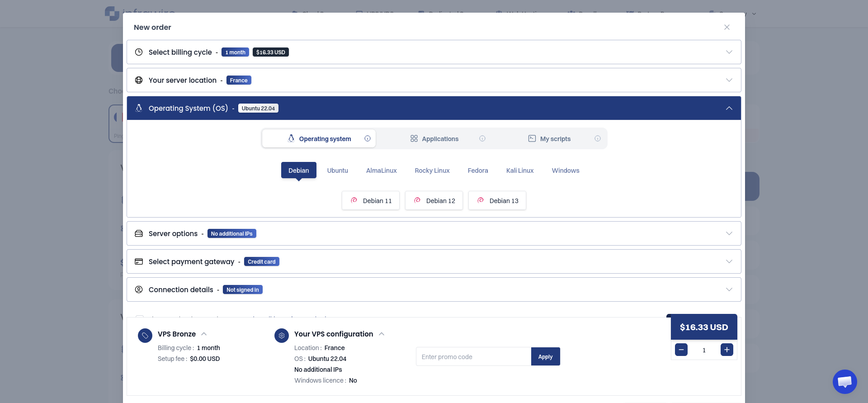Select the Fedora distribution tab

[478, 170]
